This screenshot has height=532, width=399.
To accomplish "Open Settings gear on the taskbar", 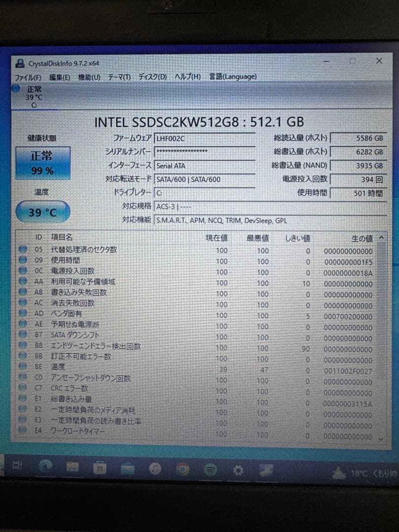I will coord(238,470).
